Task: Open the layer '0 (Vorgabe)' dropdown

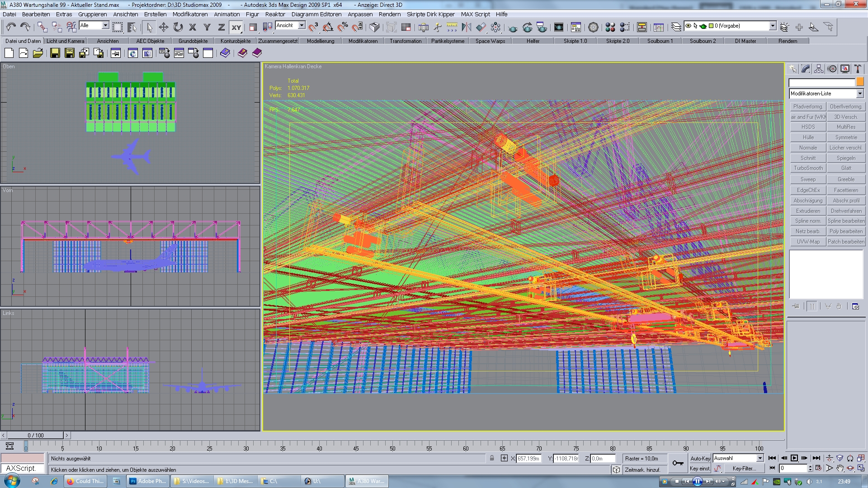Action: tap(773, 26)
